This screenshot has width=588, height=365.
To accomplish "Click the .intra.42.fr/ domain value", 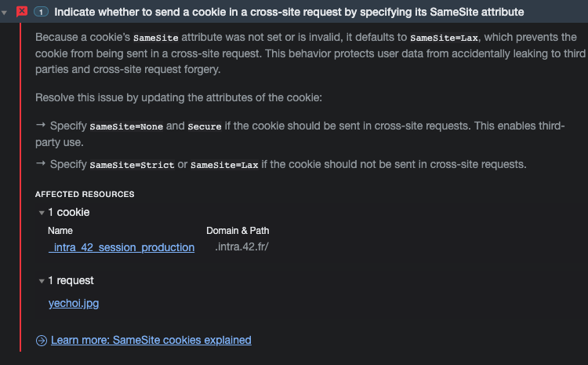I will pyautogui.click(x=242, y=247).
